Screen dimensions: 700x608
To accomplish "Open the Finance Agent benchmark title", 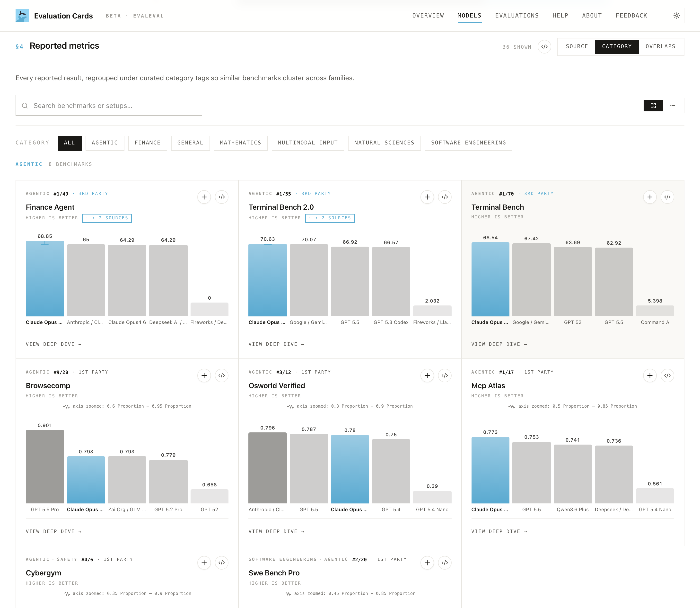I will pos(50,207).
